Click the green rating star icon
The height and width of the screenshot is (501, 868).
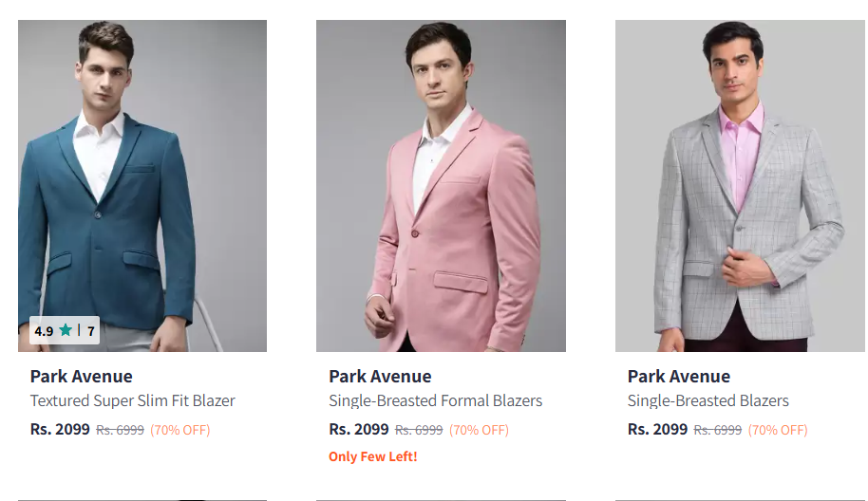tap(66, 330)
